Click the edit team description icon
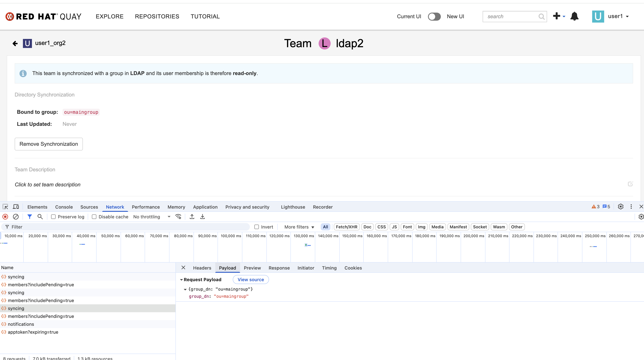This screenshot has height=360, width=644. [630, 184]
